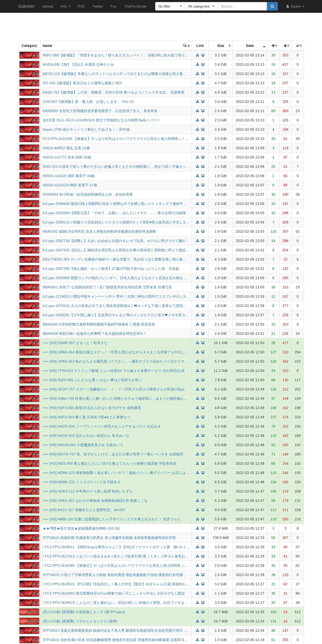Screen dimensions: 322x644
Task: Open the DASD-702 torrent title
Action: (113, 92)
